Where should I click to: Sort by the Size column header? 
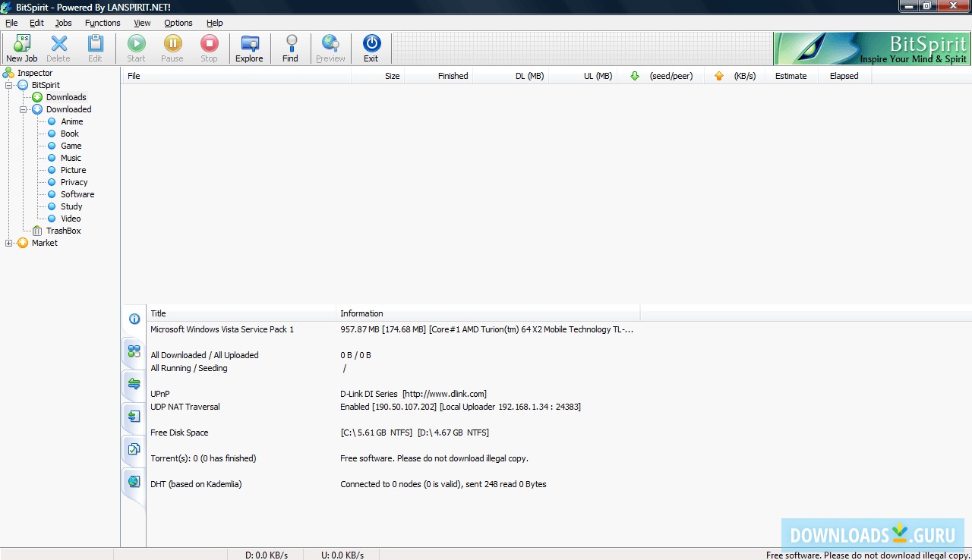[x=378, y=76]
